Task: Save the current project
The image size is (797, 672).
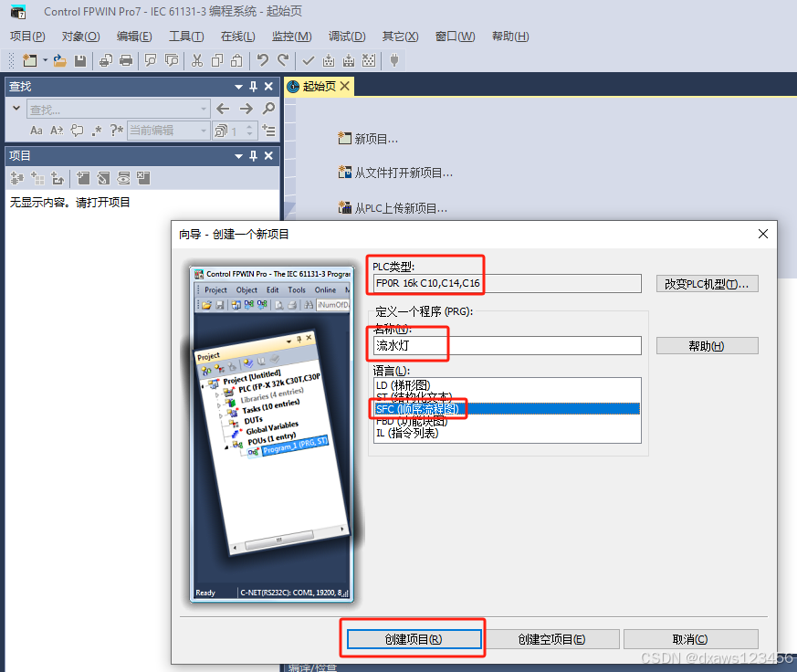Action: coord(80,60)
